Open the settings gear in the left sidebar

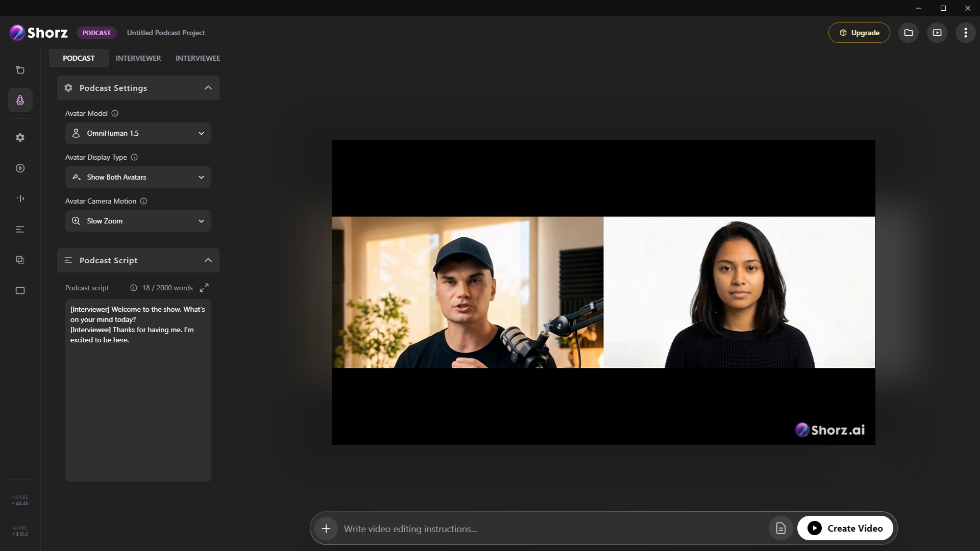(20, 137)
